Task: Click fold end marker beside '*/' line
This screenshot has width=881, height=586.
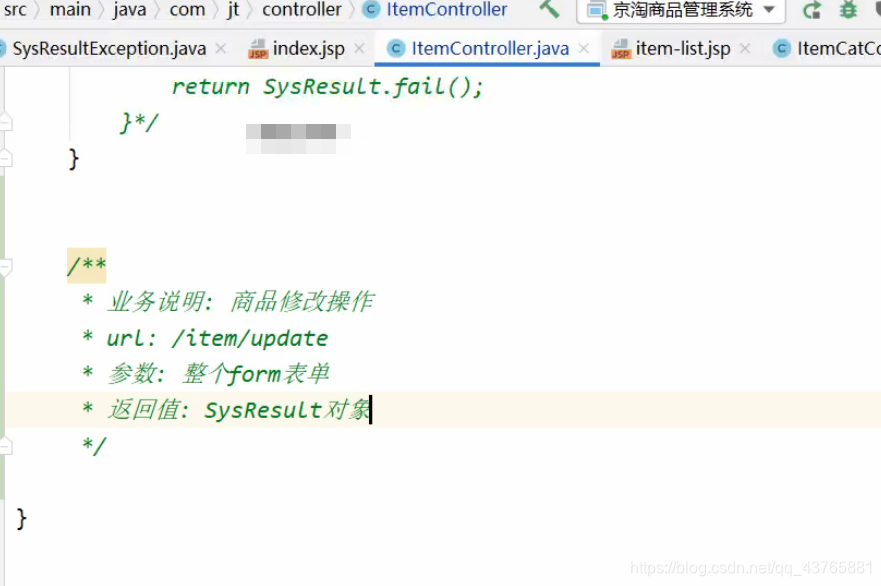Action: pos(5,446)
